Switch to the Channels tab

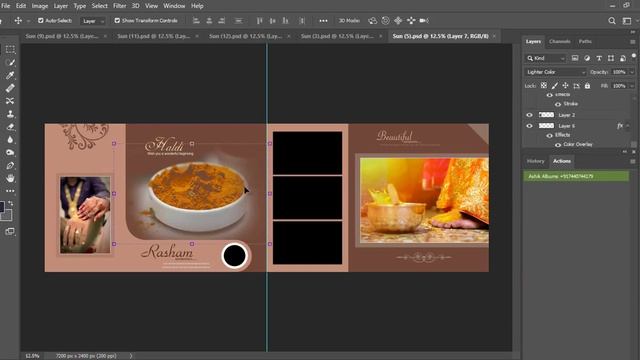coord(560,41)
